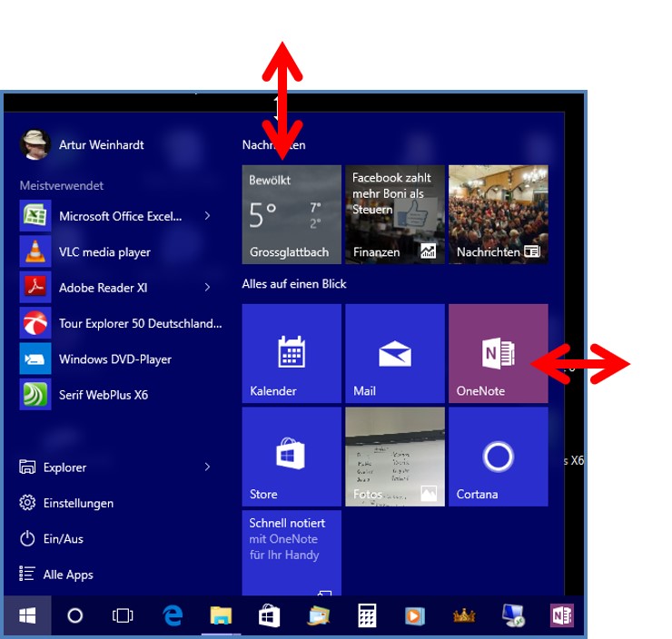The width and height of the screenshot is (672, 639).
Task: Open the Schnell notiert OneNote tile
Action: click(292, 553)
